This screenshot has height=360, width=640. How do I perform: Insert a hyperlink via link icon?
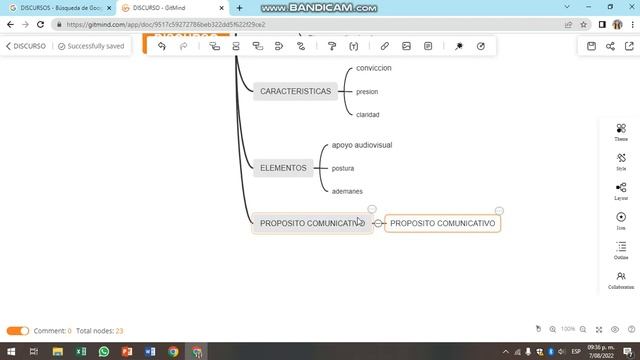tap(384, 46)
